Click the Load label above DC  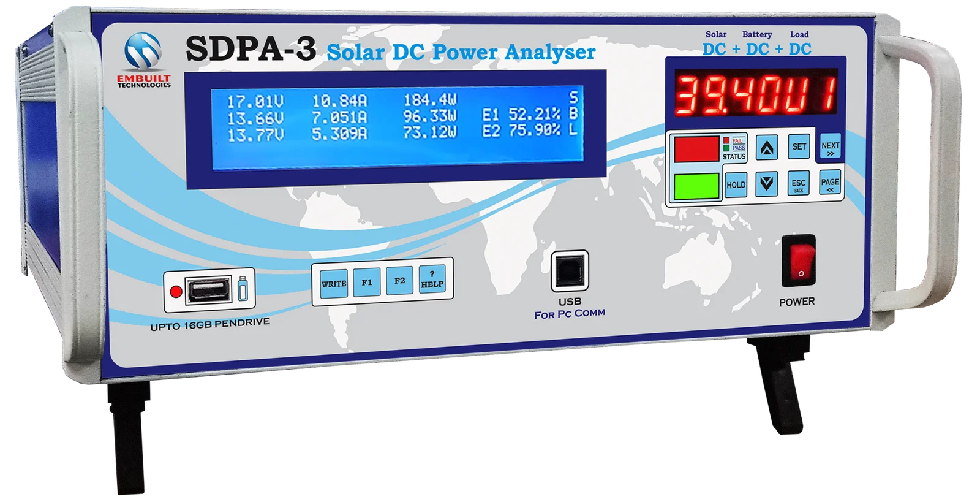pos(799,35)
